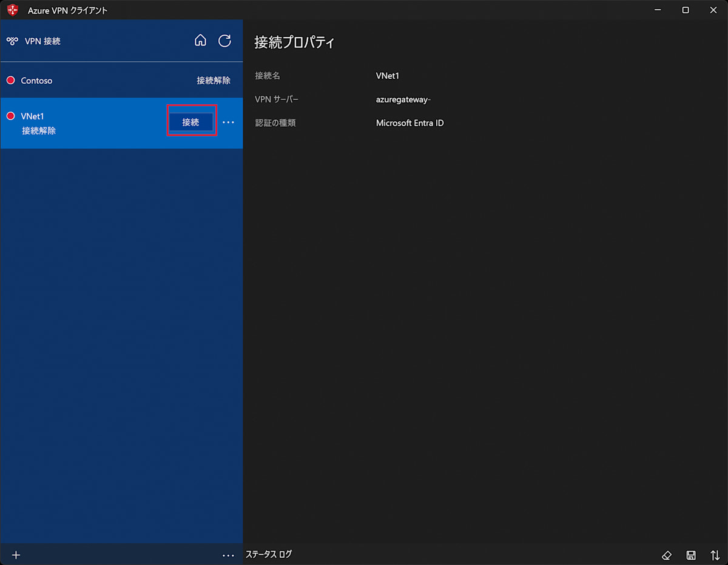Click the plus icon to add a connection

click(x=16, y=555)
